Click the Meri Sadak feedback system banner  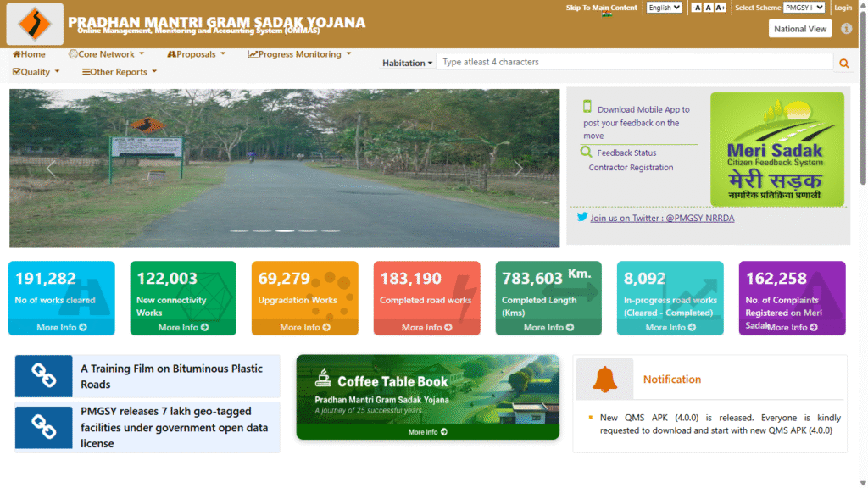tap(776, 149)
